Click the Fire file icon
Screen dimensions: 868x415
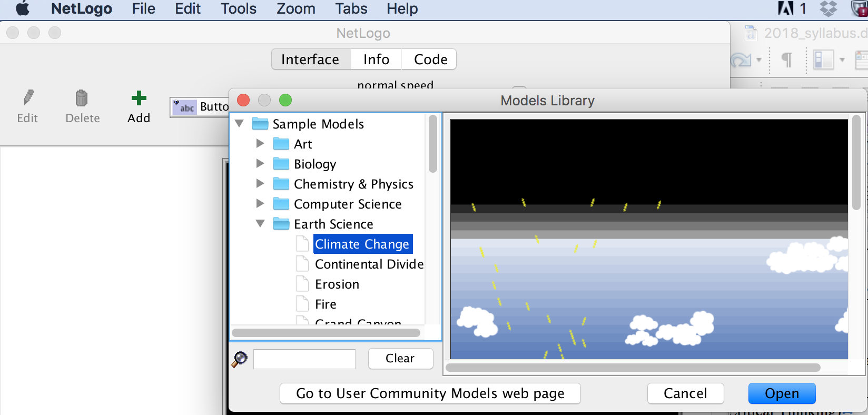tap(302, 303)
